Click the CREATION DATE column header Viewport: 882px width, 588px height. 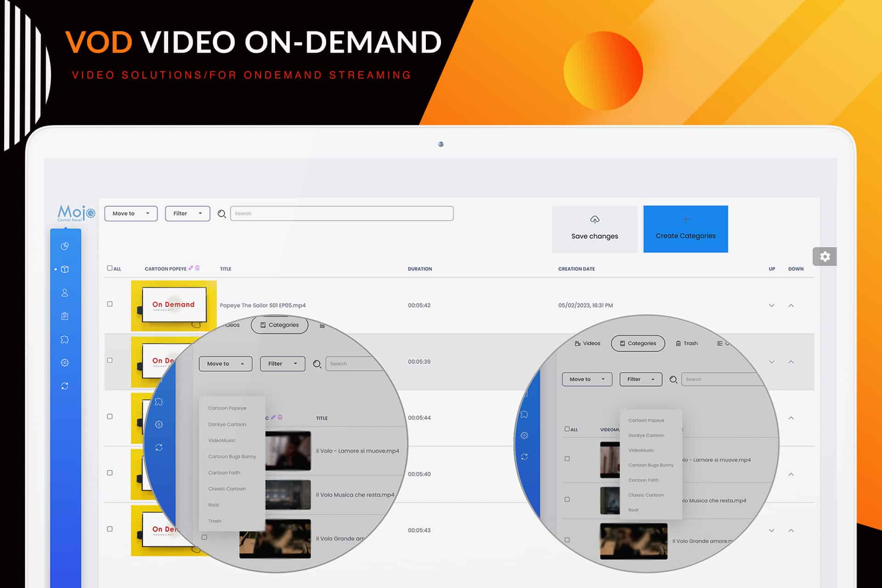click(x=577, y=269)
